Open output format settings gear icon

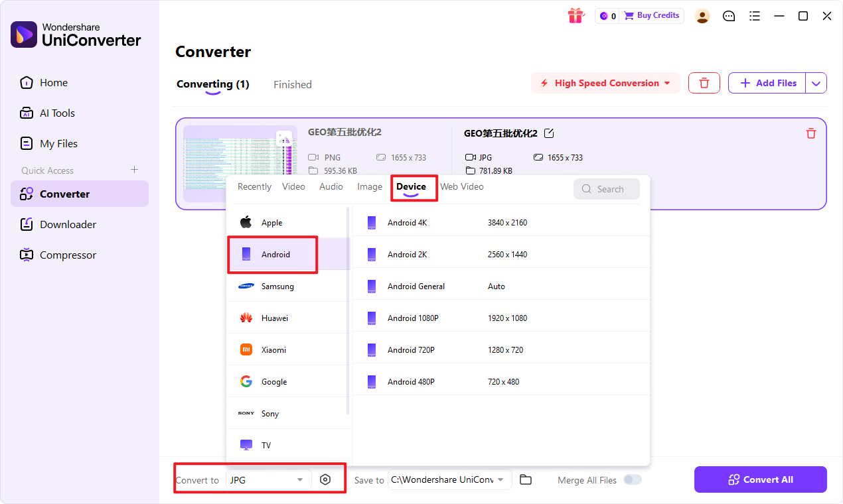325,479
